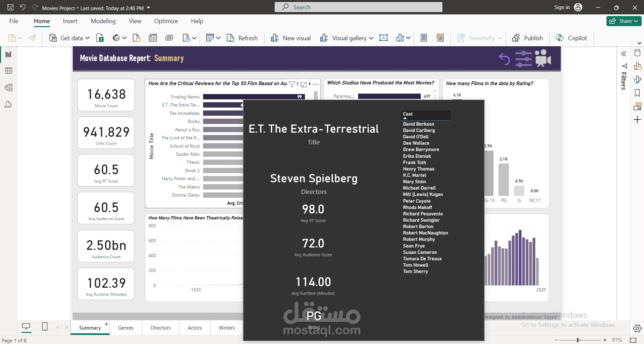Click the slider filters icon in report header
The height and width of the screenshot is (344, 644).
pyautogui.click(x=524, y=59)
